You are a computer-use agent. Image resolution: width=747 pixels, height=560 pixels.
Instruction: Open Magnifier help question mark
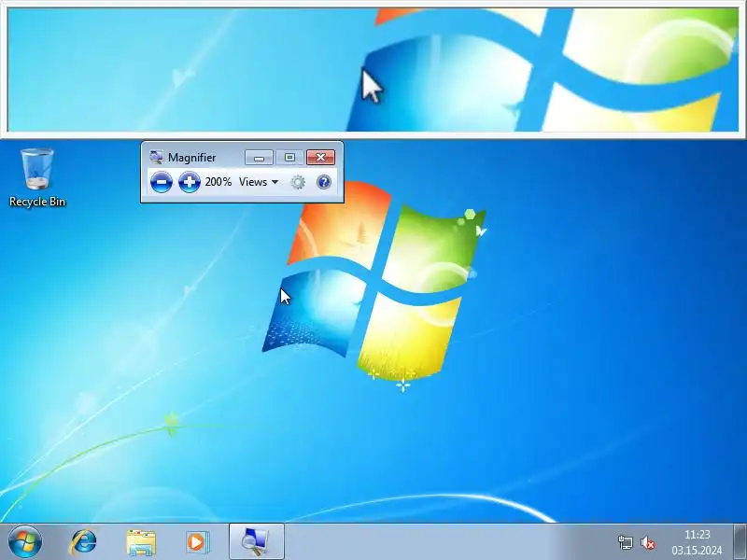click(323, 182)
